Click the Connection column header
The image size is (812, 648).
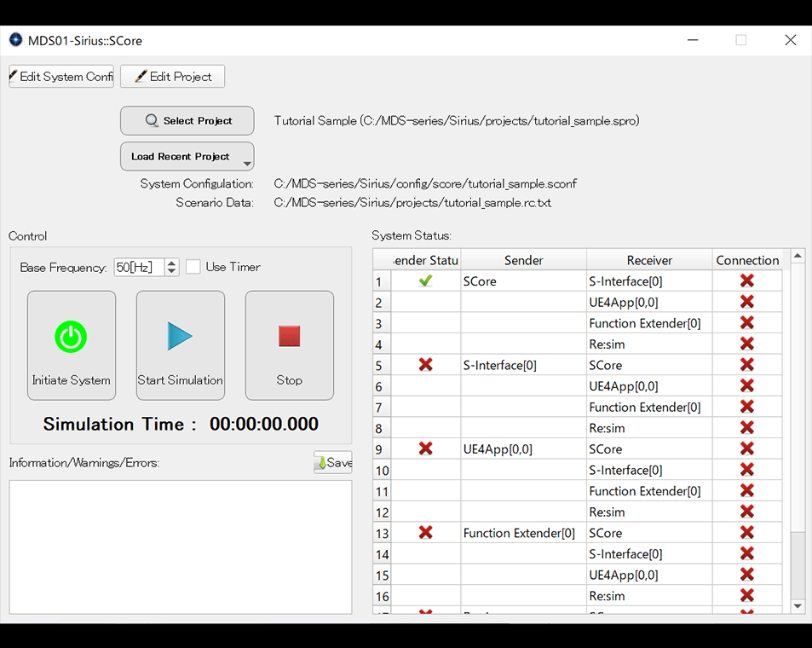point(747,260)
